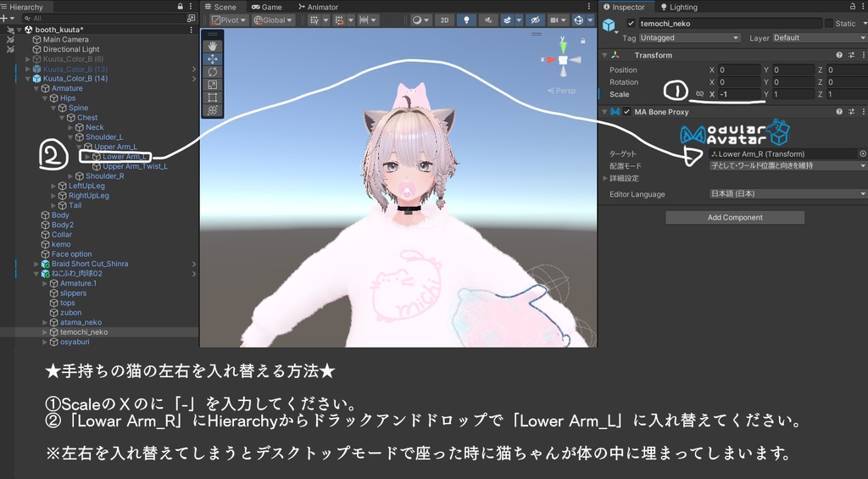The image size is (868, 479).
Task: Select the combined Transform tool
Action: [213, 110]
